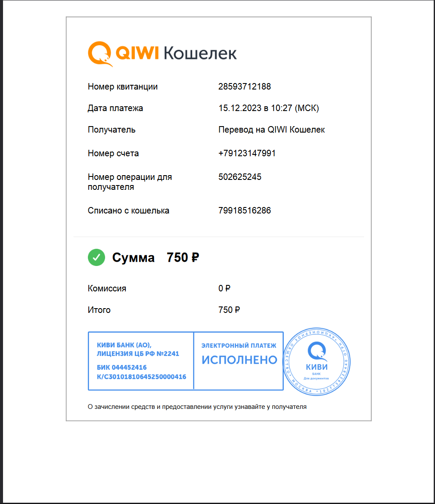Click 'КИВИ БАНК (АО), ЛИЦЕНЗИЯ ЦБ РФ №2241' text
The image size is (435, 504).
[138, 349]
